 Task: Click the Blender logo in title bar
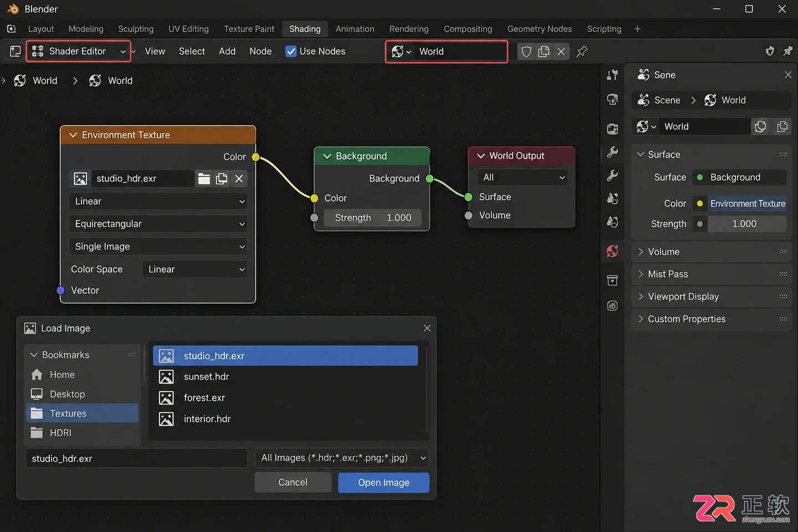tap(12, 9)
